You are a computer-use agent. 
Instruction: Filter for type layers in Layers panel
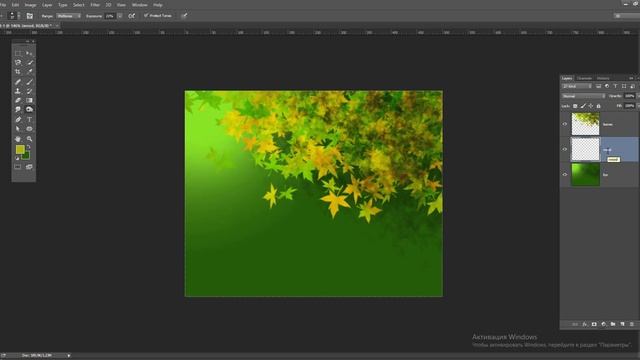pyautogui.click(x=616, y=87)
